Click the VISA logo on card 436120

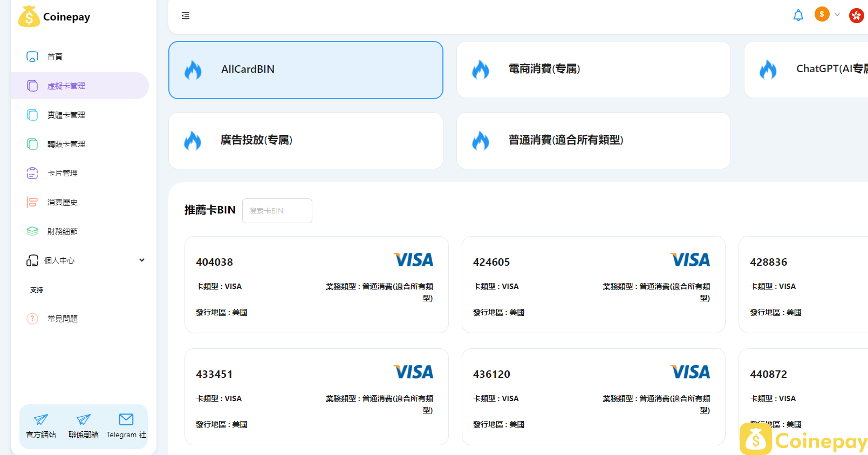[690, 372]
